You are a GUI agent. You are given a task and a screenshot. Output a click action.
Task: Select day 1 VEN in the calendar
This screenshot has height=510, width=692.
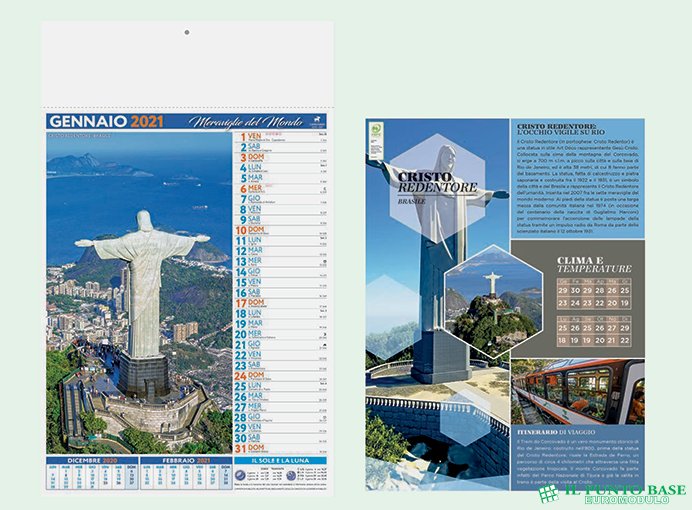pyautogui.click(x=250, y=136)
